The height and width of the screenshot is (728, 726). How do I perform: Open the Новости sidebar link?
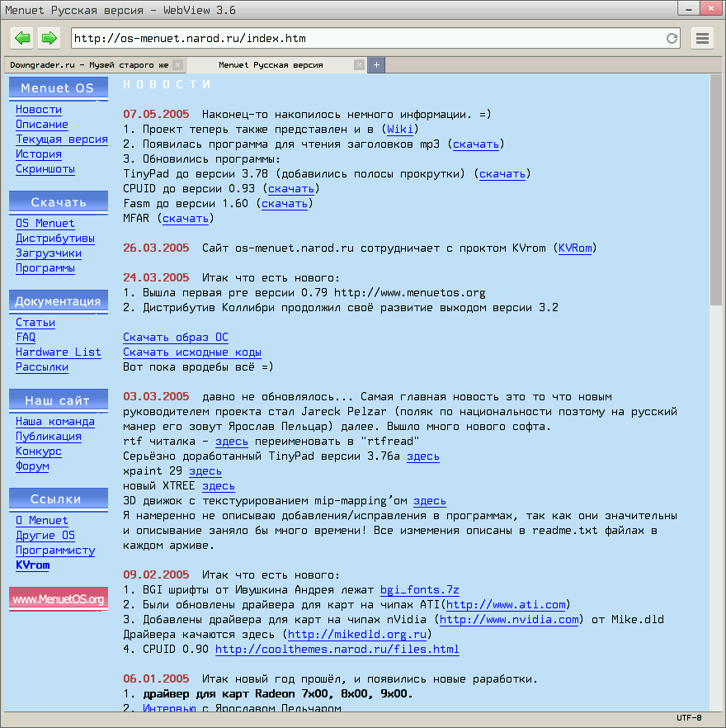pyautogui.click(x=38, y=109)
